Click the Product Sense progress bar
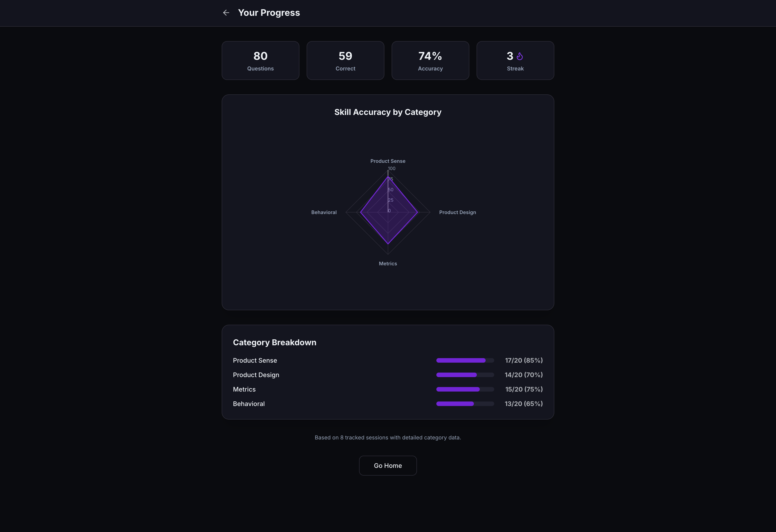The height and width of the screenshot is (532, 776). coord(465,360)
